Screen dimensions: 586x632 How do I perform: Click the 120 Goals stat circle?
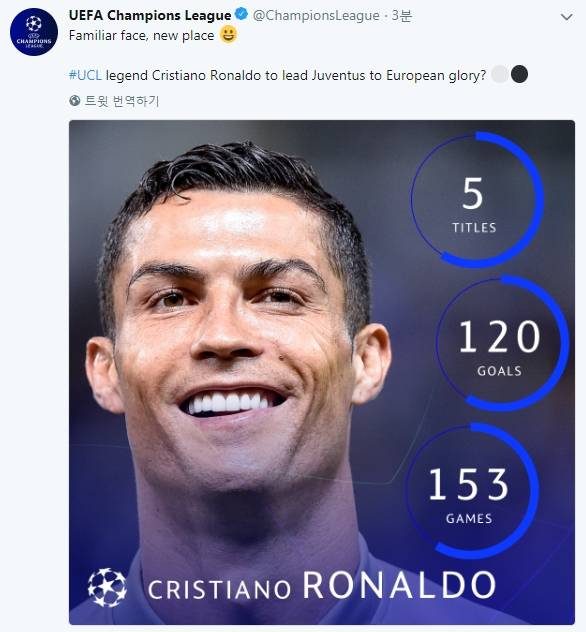click(x=502, y=343)
